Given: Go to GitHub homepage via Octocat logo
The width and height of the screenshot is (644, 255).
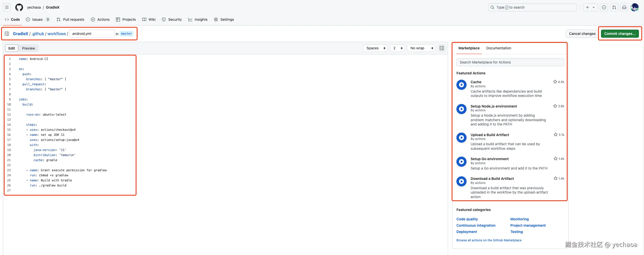Looking at the screenshot, I should (x=19, y=7).
